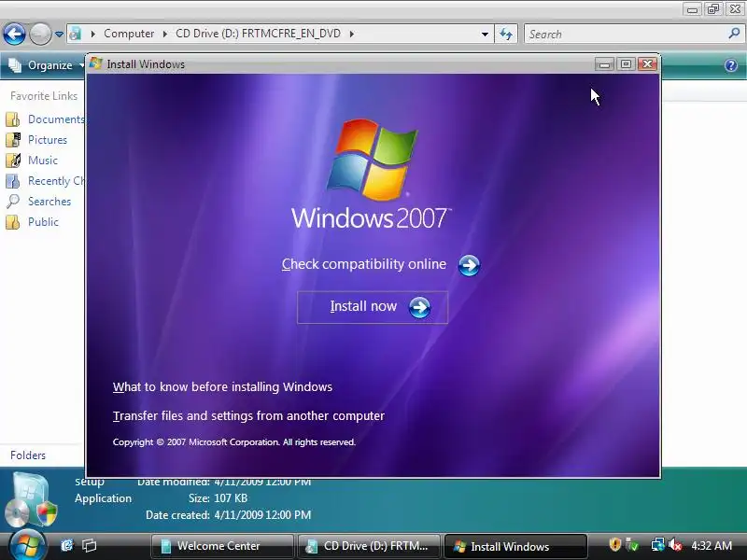Image resolution: width=747 pixels, height=560 pixels.
Task: Open Searches favorite link
Action: pos(49,202)
